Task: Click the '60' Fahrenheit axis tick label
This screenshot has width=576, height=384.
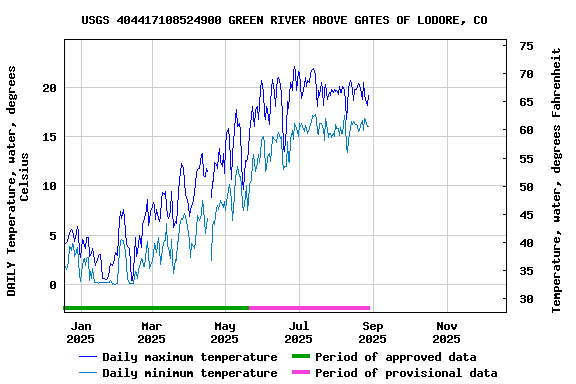Action: point(526,130)
